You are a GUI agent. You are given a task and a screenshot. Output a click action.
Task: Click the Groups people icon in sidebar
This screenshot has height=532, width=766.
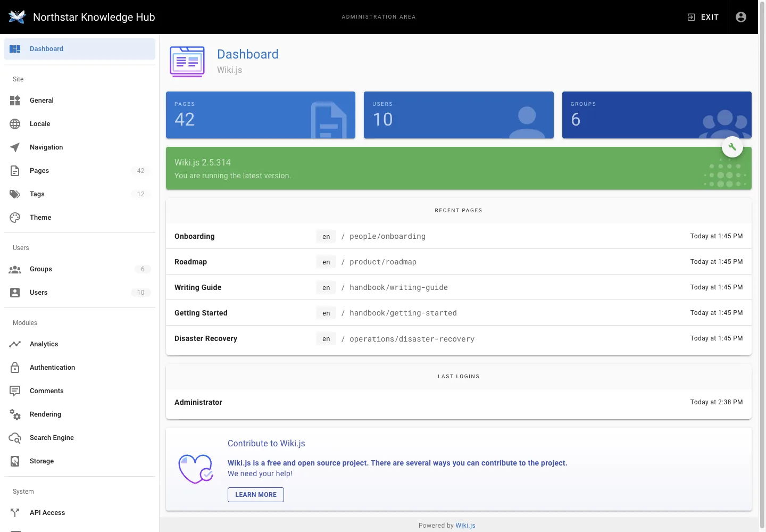tap(15, 269)
